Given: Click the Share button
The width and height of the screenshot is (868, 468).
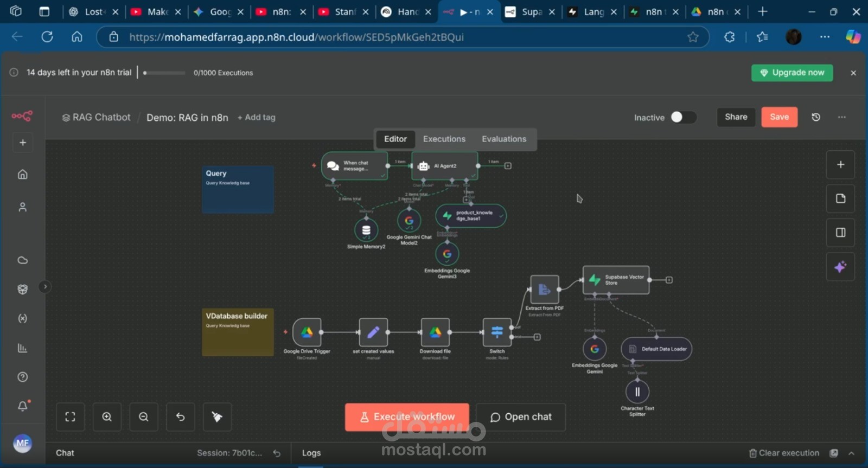Looking at the screenshot, I should pos(736,117).
